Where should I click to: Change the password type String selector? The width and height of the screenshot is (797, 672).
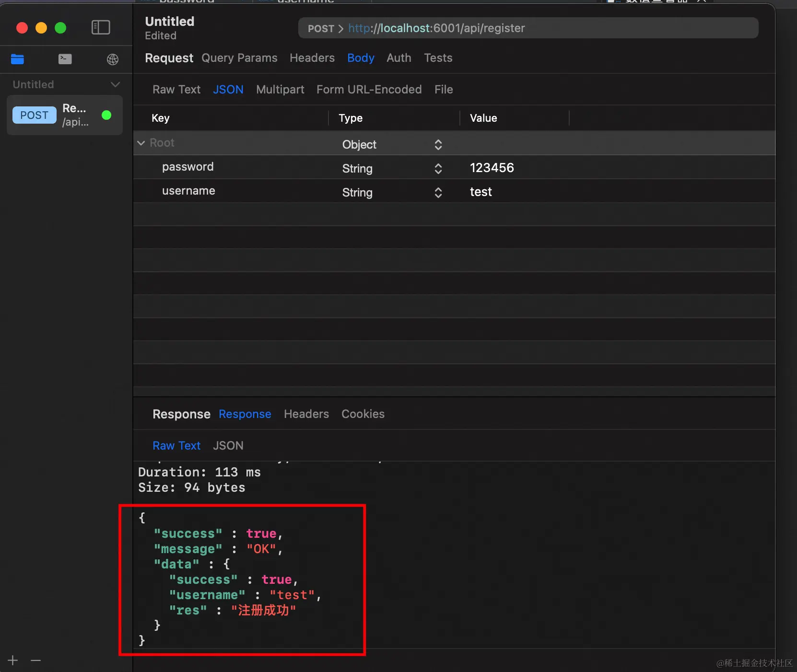coord(392,168)
